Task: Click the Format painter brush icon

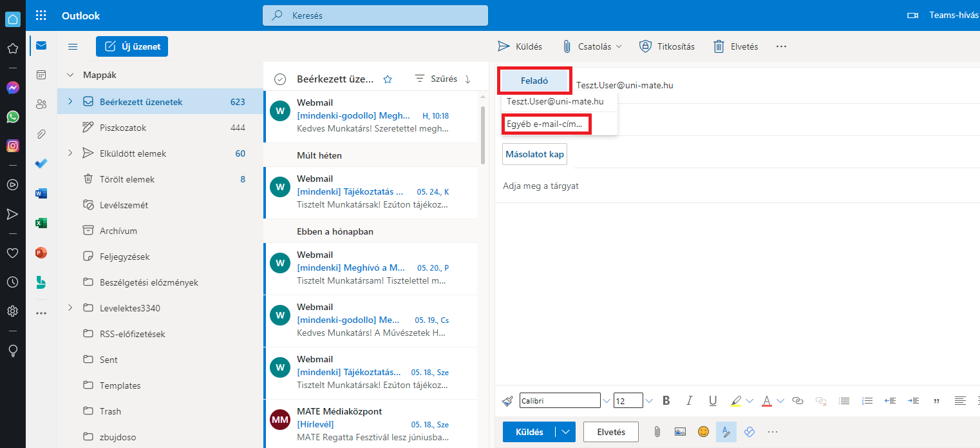Action: [x=507, y=401]
